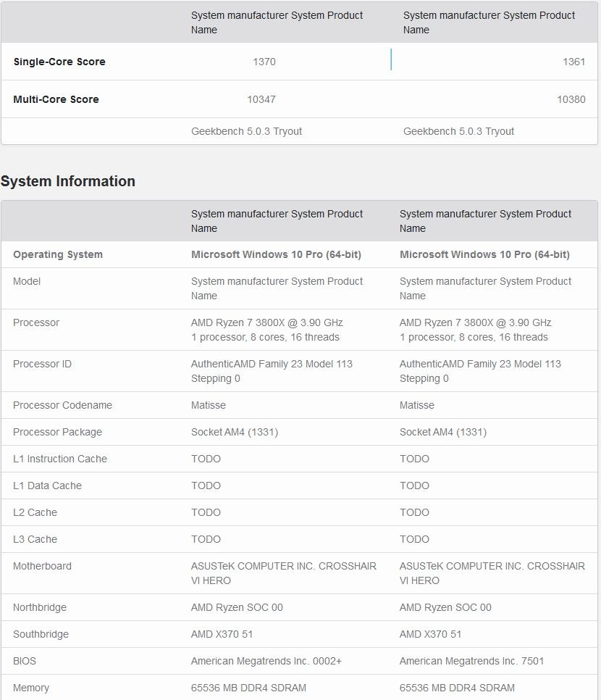Click the Processor ID row label
The width and height of the screenshot is (601, 700).
click(x=42, y=364)
